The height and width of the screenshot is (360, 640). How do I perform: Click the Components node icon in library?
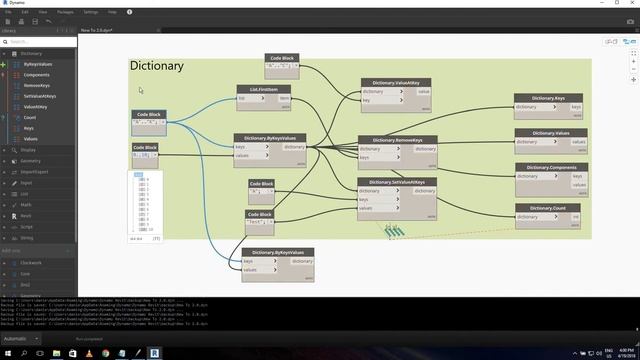[17, 75]
